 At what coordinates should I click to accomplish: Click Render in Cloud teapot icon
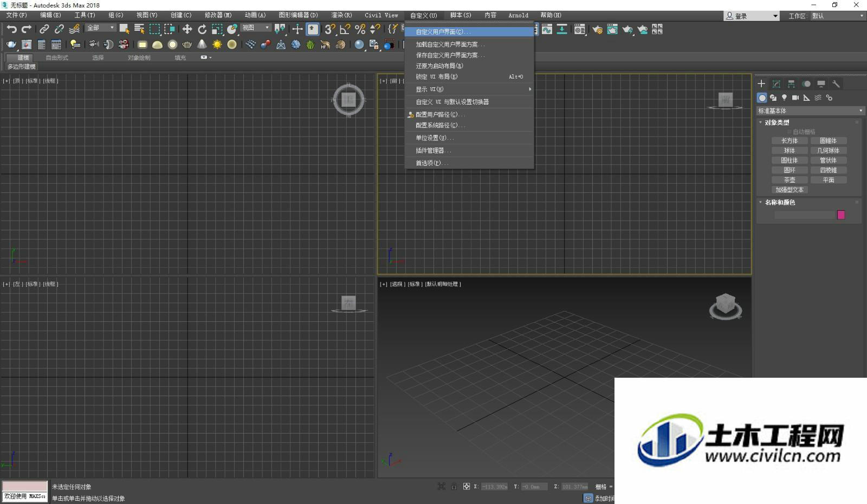click(x=642, y=29)
